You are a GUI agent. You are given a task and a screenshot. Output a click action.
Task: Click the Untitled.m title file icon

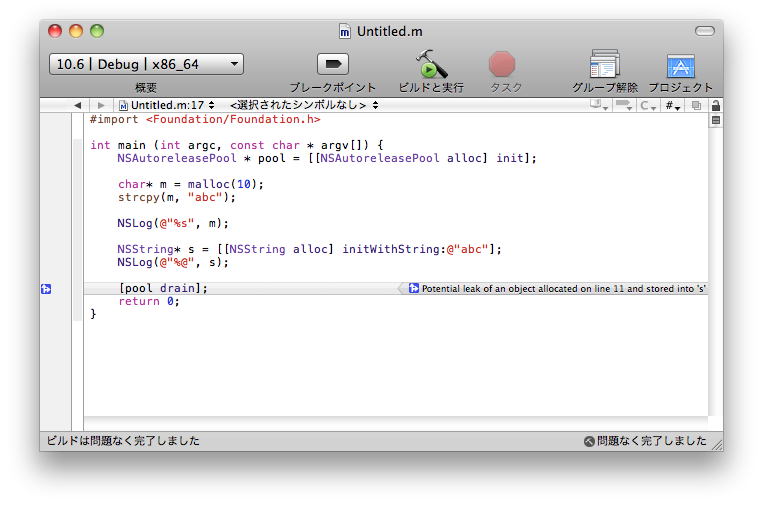pyautogui.click(x=345, y=32)
